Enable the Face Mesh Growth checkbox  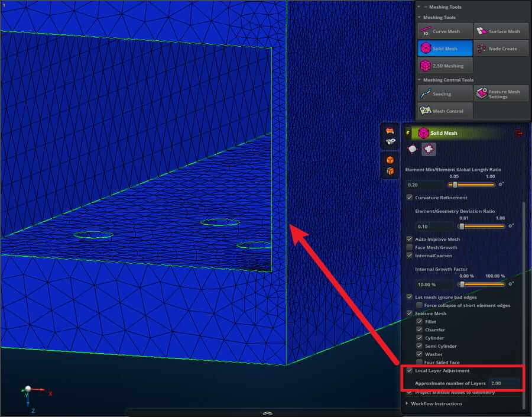(x=410, y=247)
